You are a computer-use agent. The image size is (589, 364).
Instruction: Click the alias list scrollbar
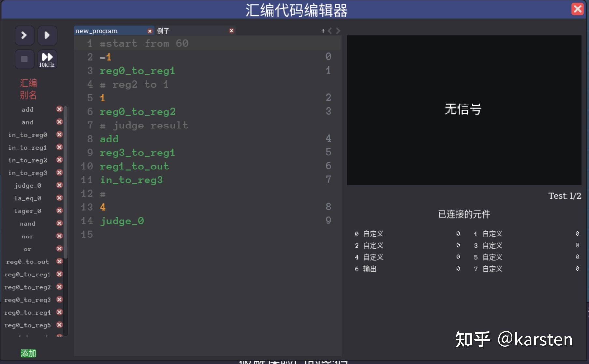tap(65, 182)
